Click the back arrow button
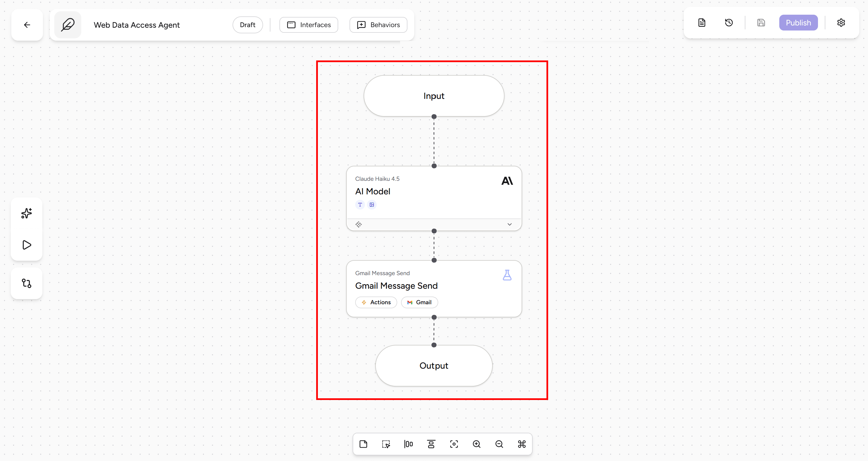Screen dimensions: 868x461 [x=27, y=25]
